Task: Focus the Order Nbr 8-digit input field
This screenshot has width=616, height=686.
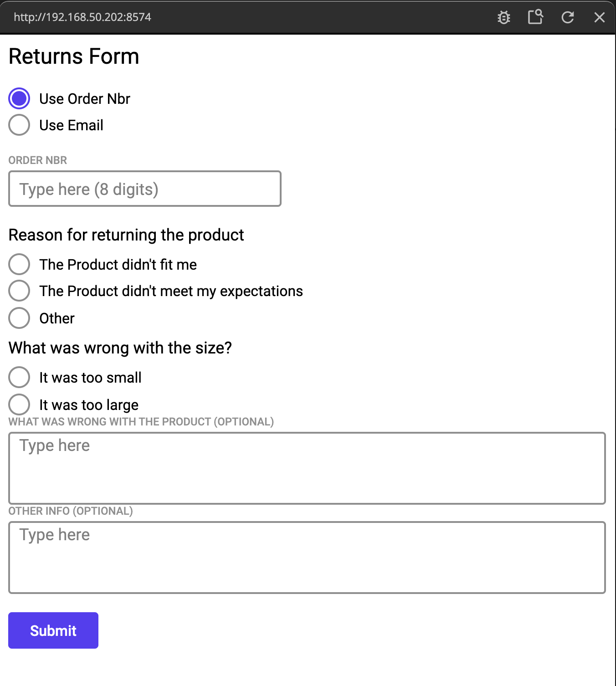Action: 145,189
